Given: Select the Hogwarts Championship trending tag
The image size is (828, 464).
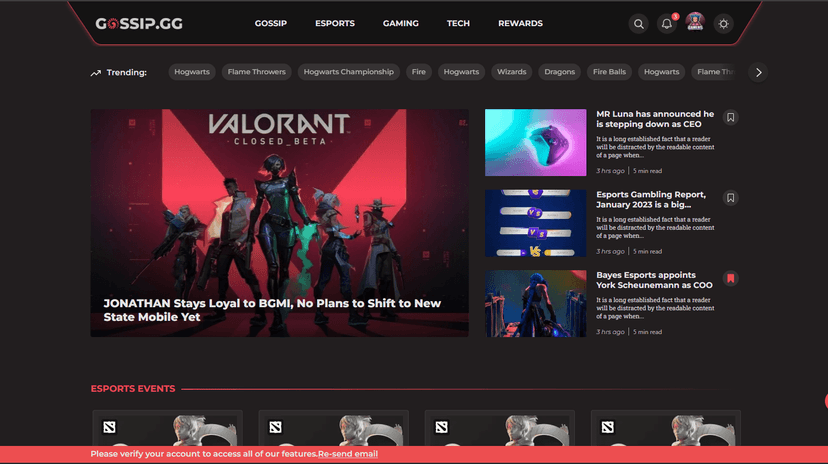Looking at the screenshot, I should [348, 72].
